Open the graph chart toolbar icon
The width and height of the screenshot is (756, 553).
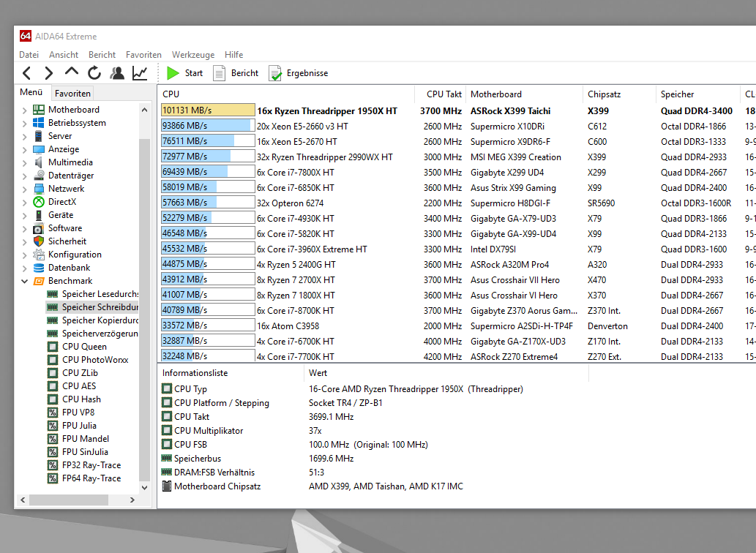pos(140,72)
